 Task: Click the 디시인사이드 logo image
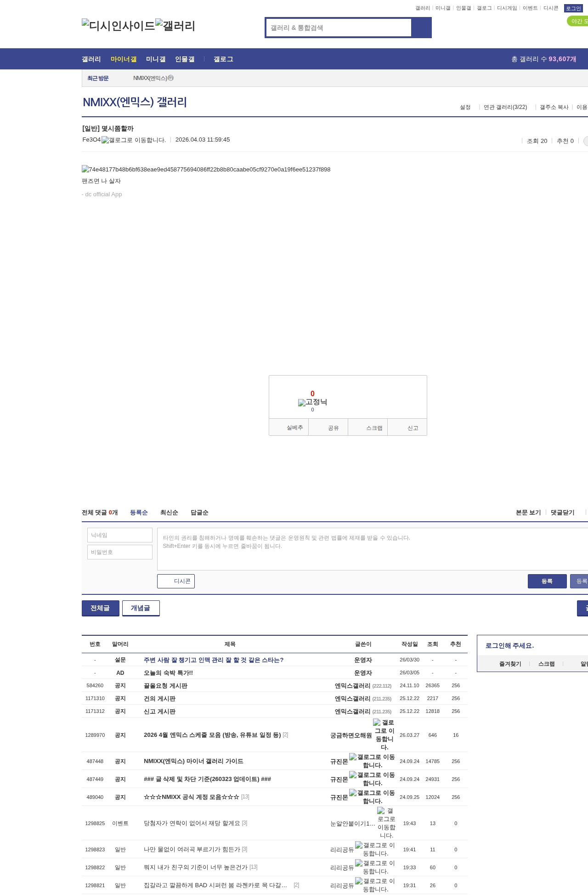coord(119,26)
